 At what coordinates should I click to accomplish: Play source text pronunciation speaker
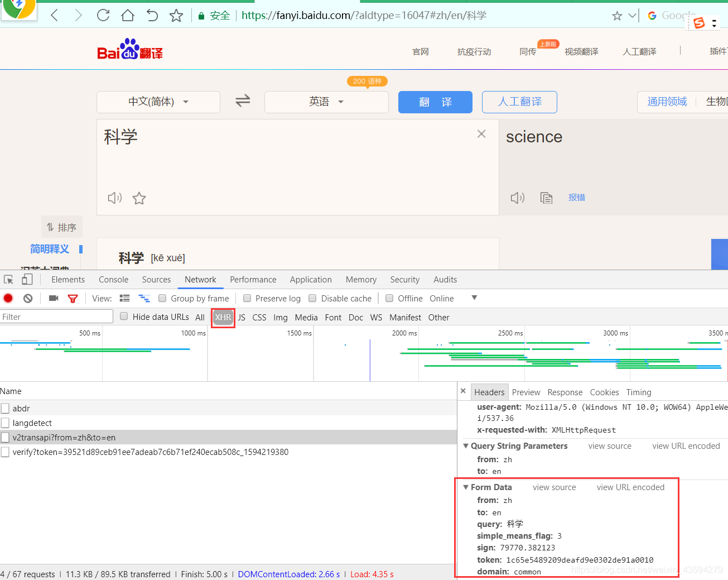pyautogui.click(x=115, y=198)
